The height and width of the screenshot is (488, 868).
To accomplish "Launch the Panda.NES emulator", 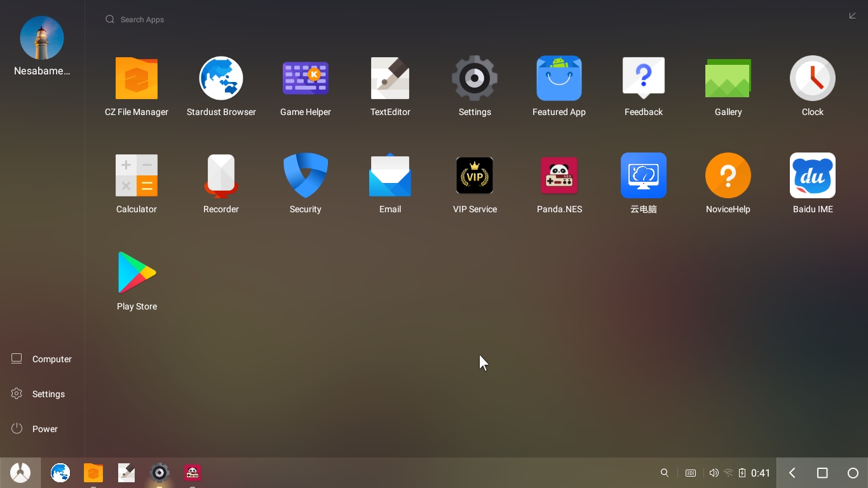I will [x=559, y=176].
